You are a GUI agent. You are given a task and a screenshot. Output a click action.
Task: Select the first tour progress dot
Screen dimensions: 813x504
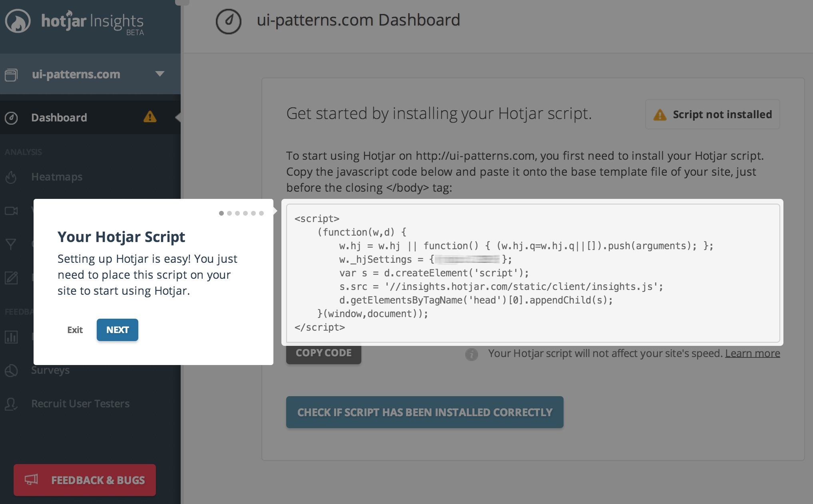coord(221,213)
